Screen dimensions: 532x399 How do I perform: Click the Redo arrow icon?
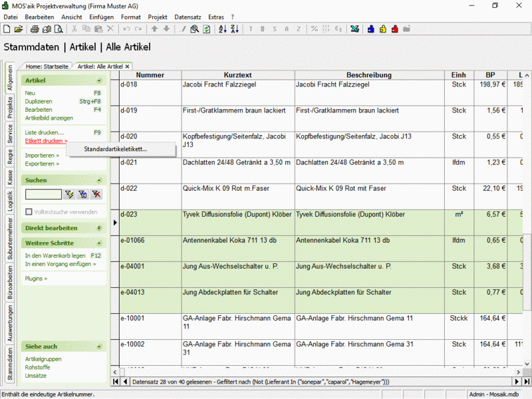click(x=138, y=29)
